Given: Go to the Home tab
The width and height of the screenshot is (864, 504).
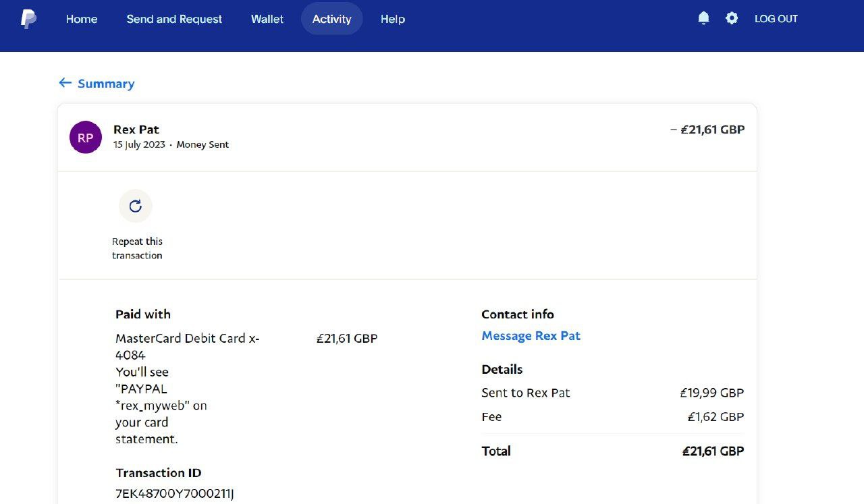Looking at the screenshot, I should click(x=82, y=19).
